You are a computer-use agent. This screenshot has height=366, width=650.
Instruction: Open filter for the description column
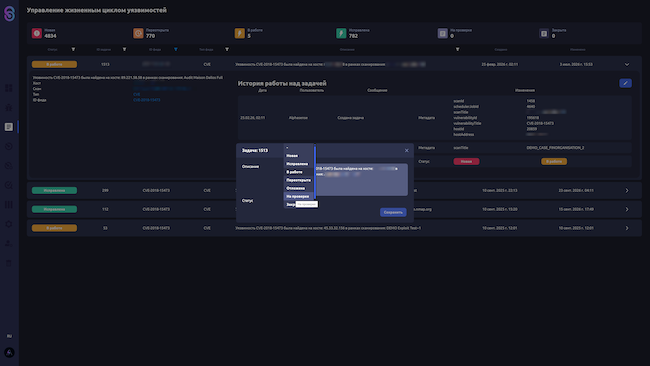point(458,49)
